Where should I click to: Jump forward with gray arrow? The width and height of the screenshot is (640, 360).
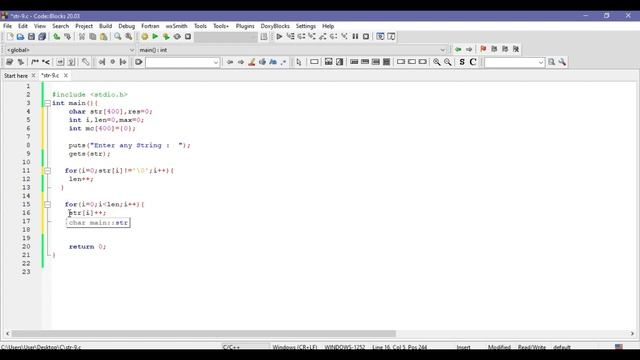pyautogui.click(x=469, y=49)
